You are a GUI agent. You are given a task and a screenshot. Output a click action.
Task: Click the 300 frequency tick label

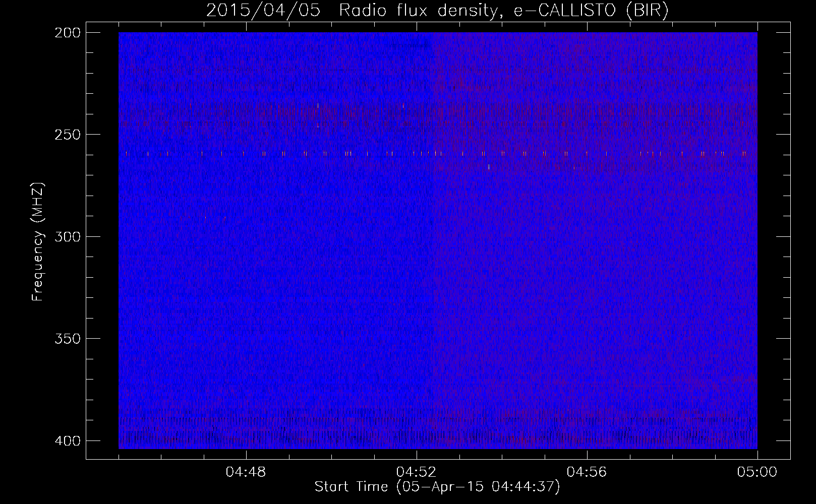[67, 236]
